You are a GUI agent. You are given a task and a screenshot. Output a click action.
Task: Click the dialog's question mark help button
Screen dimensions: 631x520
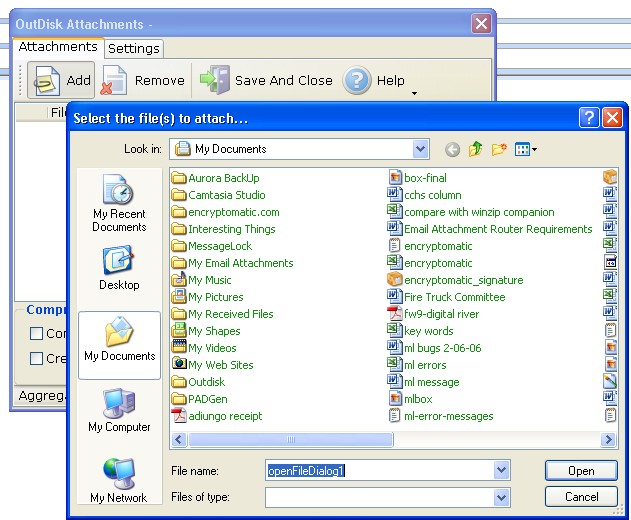point(589,118)
